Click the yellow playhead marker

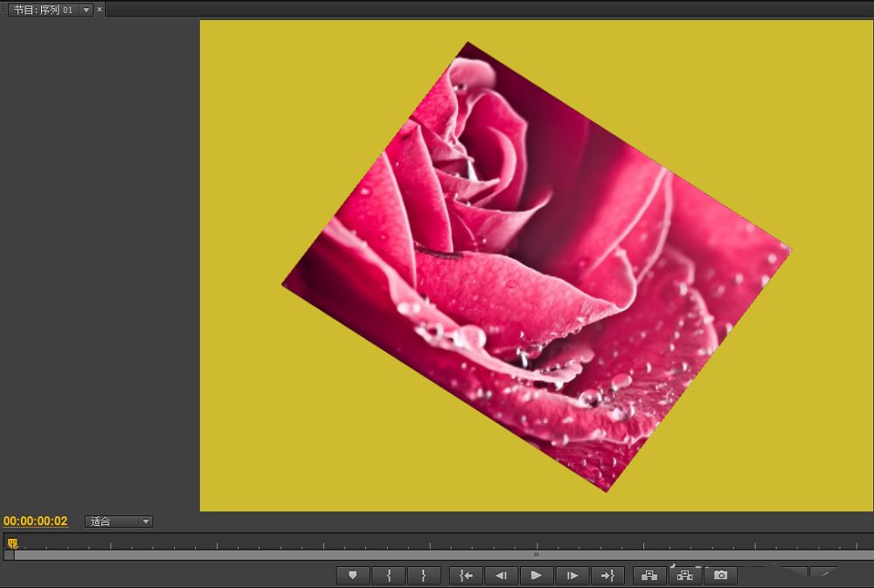12,543
